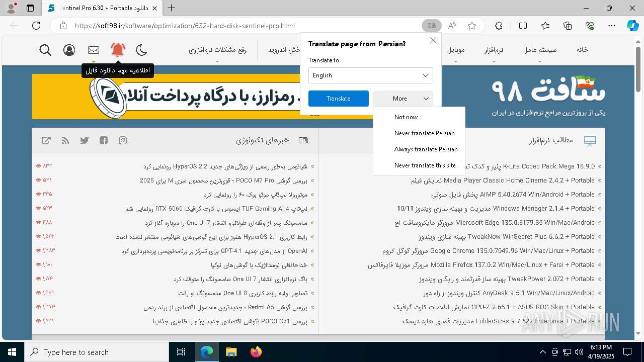
Task: Open Task View on the taskbar
Action: click(x=181, y=352)
